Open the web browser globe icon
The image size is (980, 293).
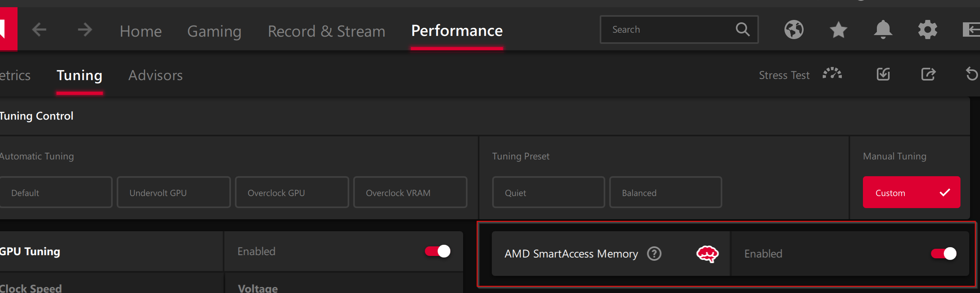pos(794,29)
